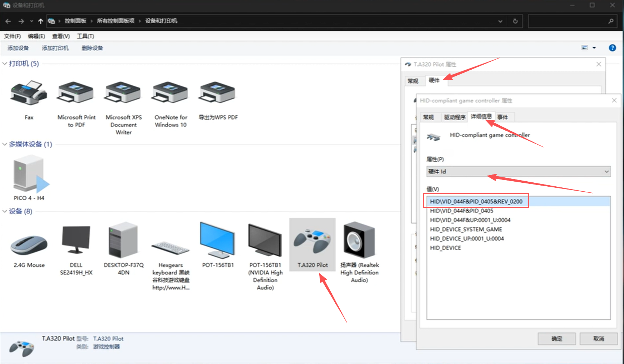Click the OneNote for Windows 10 printer
The height and width of the screenshot is (364, 624).
(171, 94)
